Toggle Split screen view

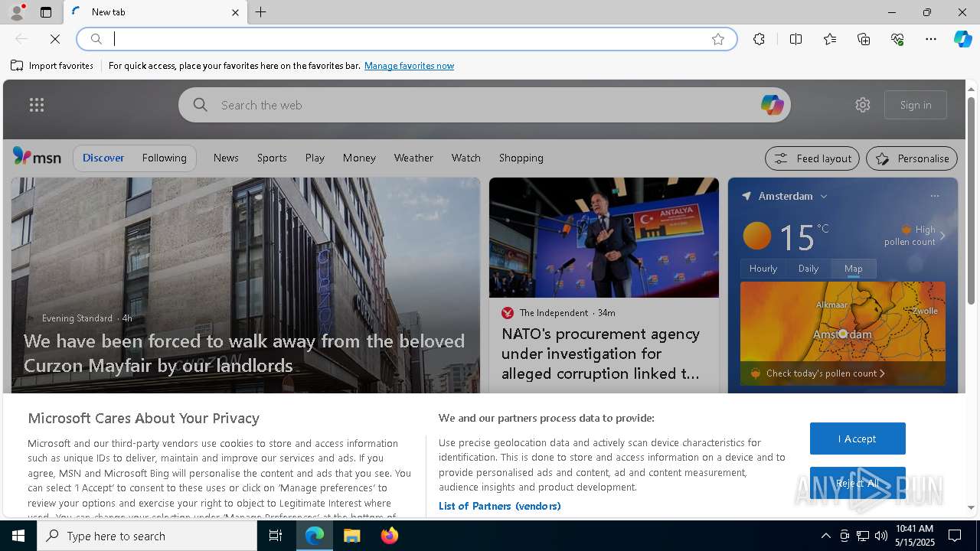coord(795,39)
